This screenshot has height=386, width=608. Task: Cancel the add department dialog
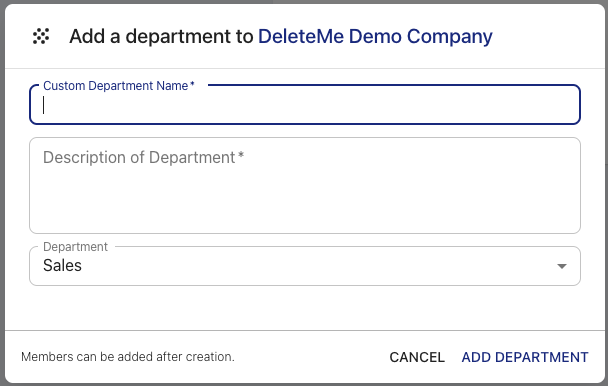(x=417, y=357)
